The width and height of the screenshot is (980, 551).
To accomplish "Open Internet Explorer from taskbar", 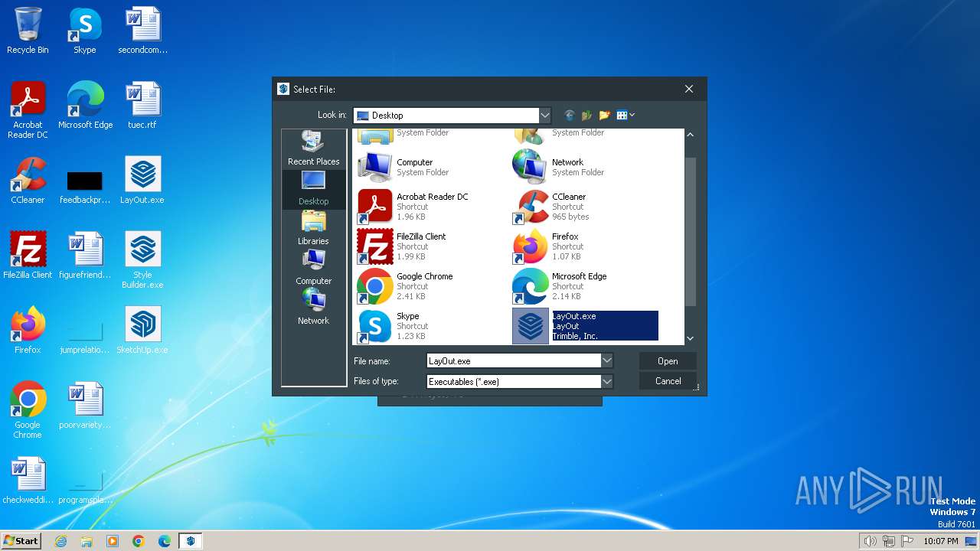I will coord(60,541).
